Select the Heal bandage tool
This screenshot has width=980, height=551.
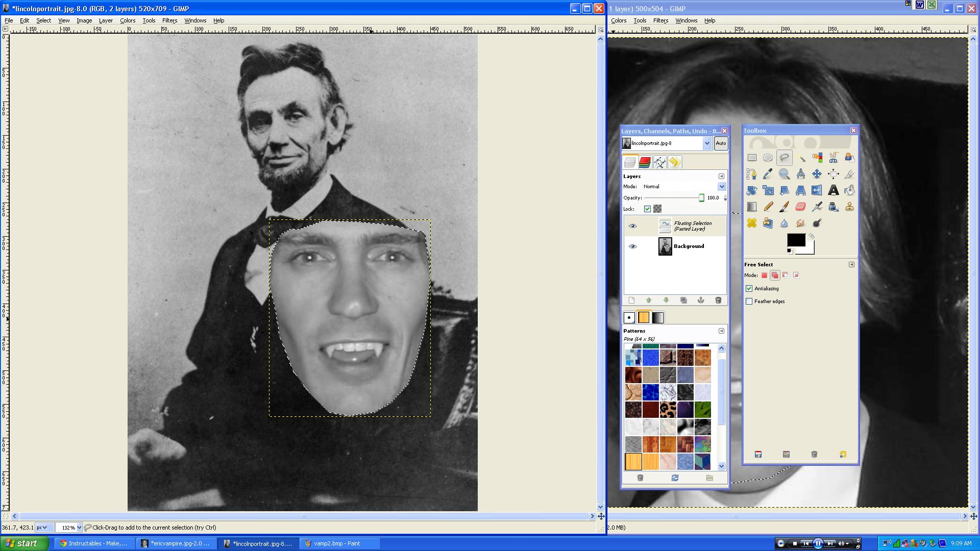click(x=752, y=223)
